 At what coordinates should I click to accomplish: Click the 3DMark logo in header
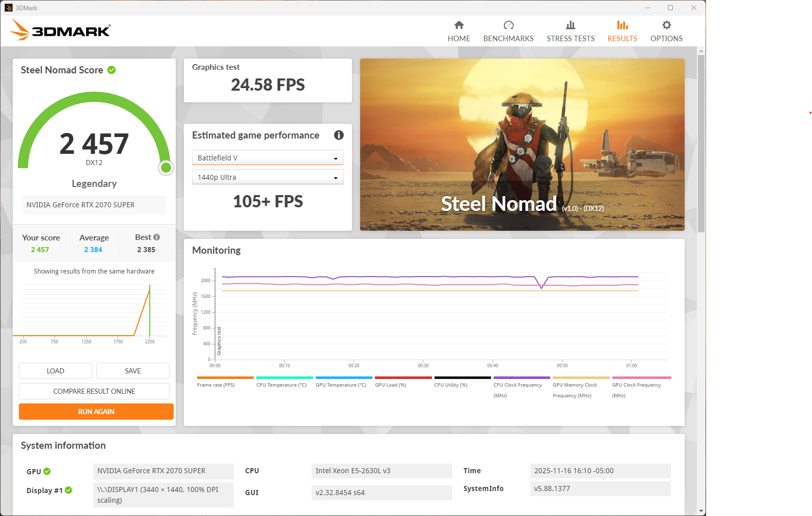(x=60, y=30)
